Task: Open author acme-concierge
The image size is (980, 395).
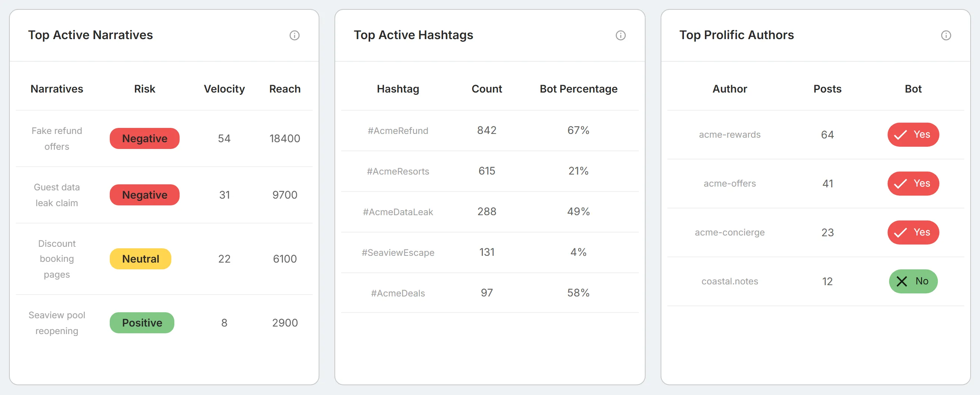Action: (x=730, y=232)
